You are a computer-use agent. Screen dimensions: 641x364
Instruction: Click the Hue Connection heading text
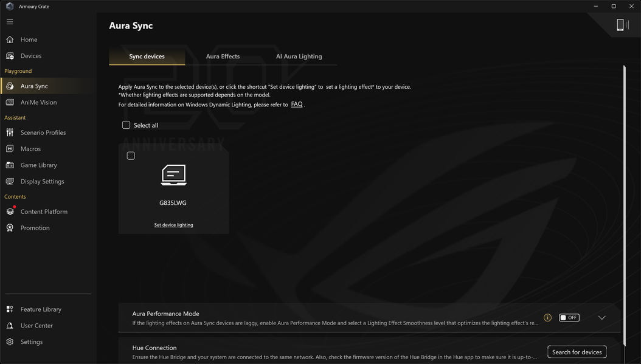click(x=154, y=348)
